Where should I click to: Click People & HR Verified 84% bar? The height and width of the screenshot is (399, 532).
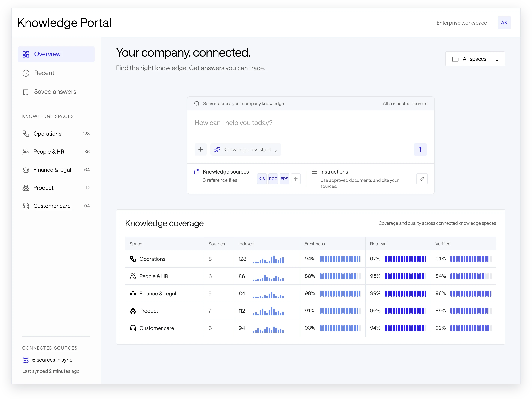pyautogui.click(x=471, y=276)
